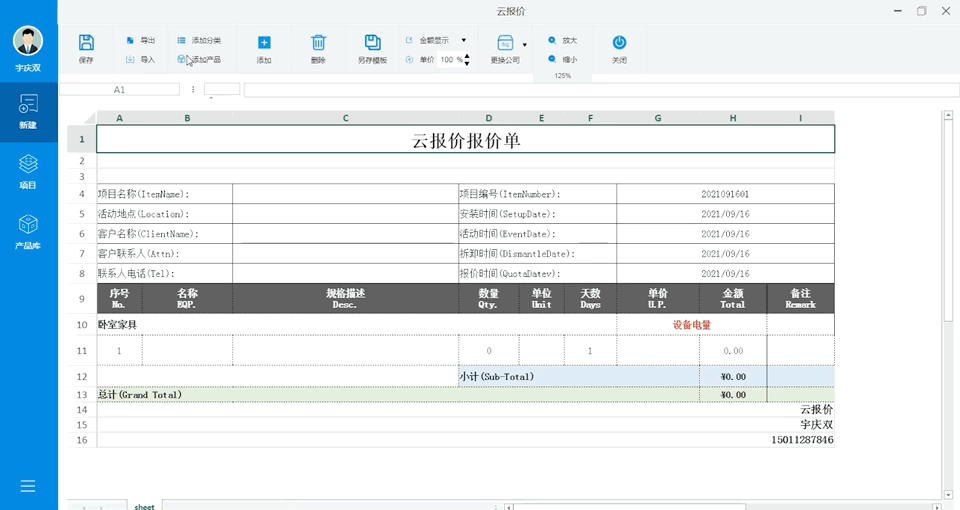The image size is (960, 510).
Task: Click the 总计(Grand Total) row
Action: (398, 395)
